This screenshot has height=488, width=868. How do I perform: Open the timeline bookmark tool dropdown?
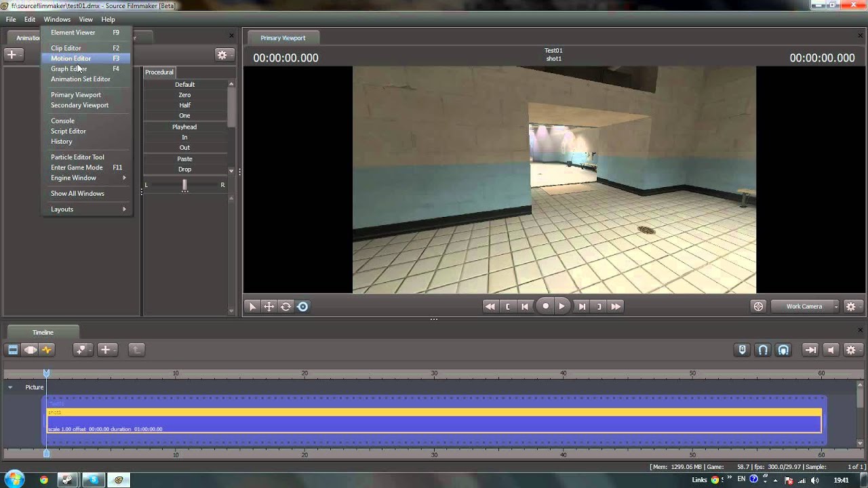83,350
